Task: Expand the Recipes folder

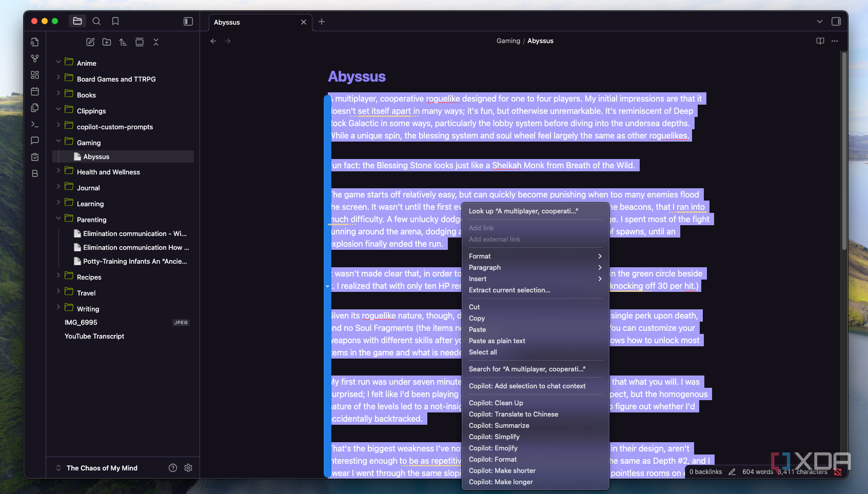Action: coord(58,276)
